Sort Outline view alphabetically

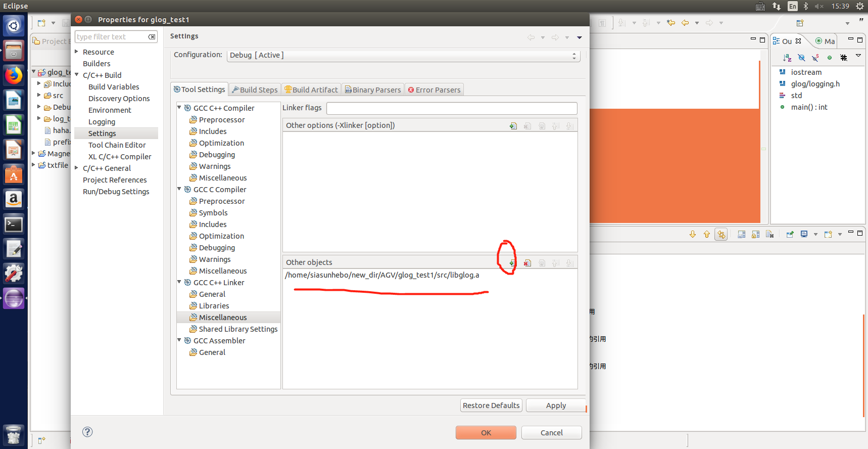[x=787, y=58]
